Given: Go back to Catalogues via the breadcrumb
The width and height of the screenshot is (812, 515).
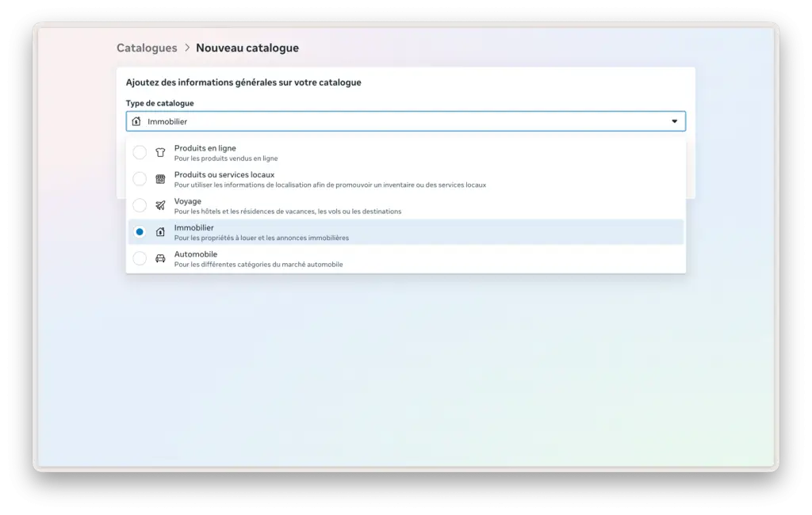Looking at the screenshot, I should pyautogui.click(x=147, y=48).
